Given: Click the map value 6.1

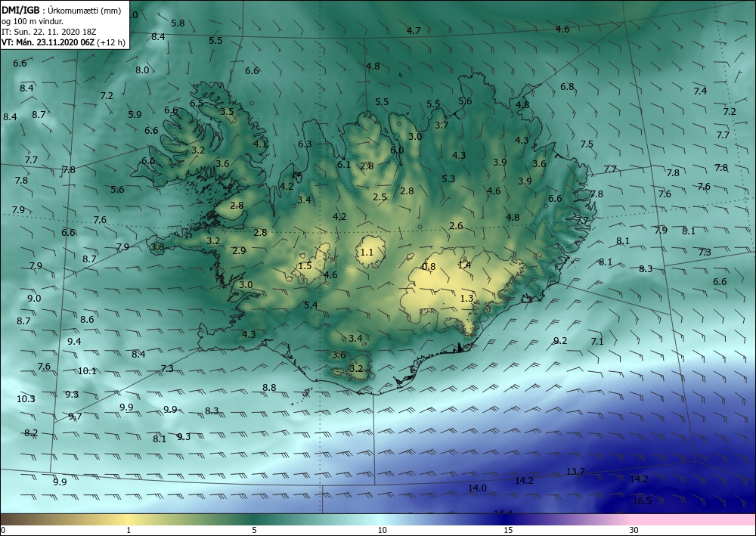Looking at the screenshot, I should tap(344, 164).
